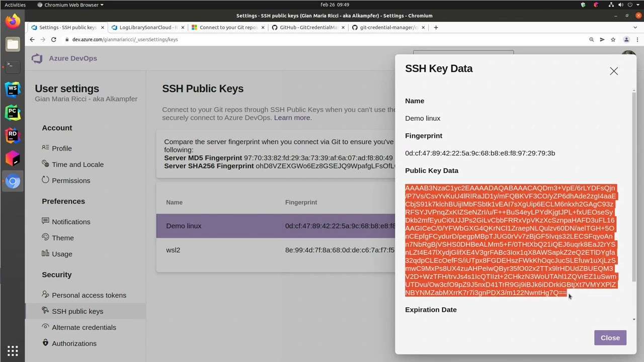The image size is (644, 362).
Task: Click the Azure DevOps logo
Action: (x=37, y=58)
